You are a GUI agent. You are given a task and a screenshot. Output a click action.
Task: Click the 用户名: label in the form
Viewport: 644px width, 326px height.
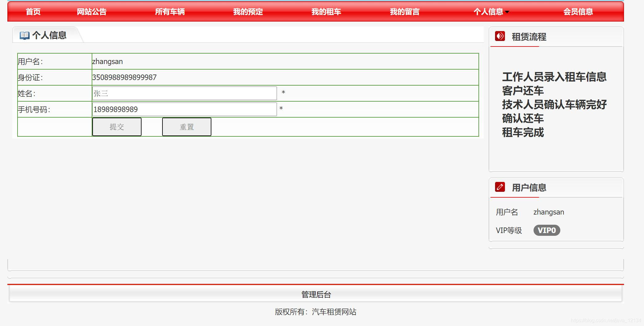click(x=30, y=62)
